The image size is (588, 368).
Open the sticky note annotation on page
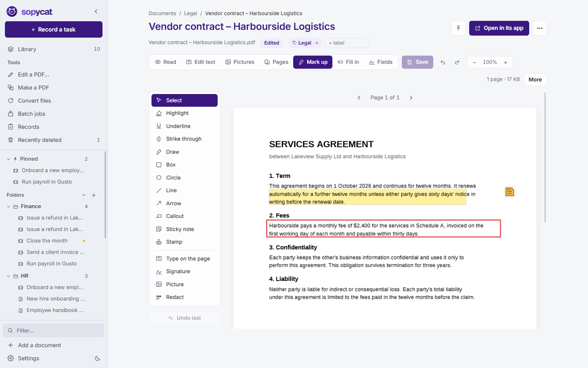pyautogui.click(x=509, y=192)
